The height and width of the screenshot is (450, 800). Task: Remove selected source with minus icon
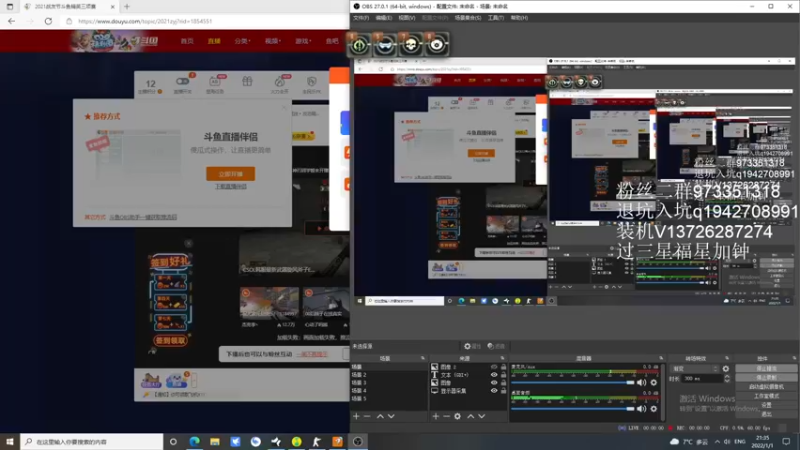[446, 416]
